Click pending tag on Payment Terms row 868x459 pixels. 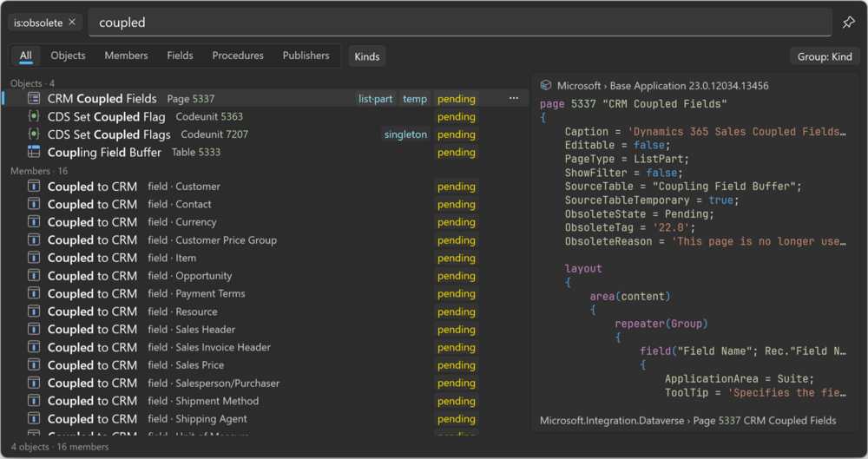pyautogui.click(x=457, y=293)
